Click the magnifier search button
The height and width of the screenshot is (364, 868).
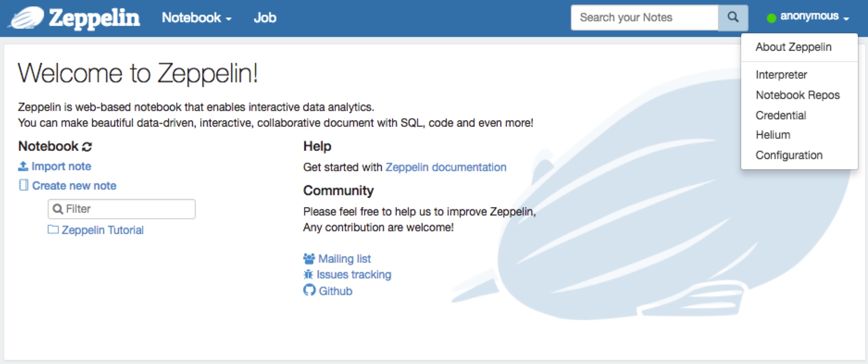click(x=733, y=18)
